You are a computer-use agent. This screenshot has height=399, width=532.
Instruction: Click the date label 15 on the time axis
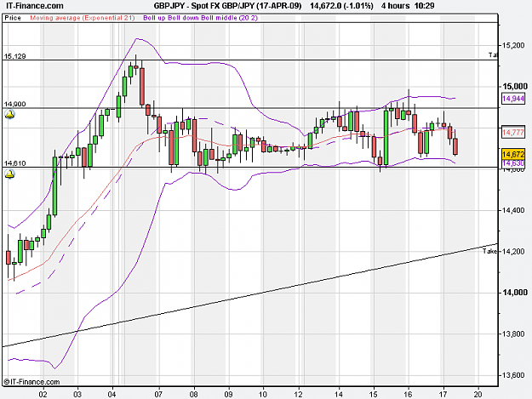(374, 394)
